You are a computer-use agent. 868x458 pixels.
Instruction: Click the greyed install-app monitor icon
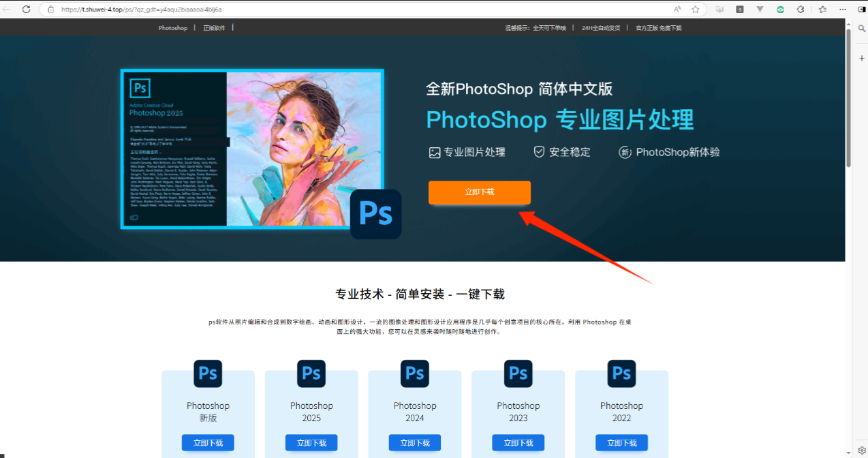click(x=719, y=10)
